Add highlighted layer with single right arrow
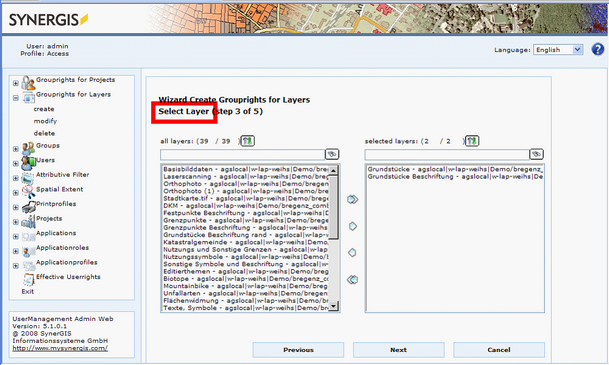The image size is (609, 365). pyautogui.click(x=353, y=226)
